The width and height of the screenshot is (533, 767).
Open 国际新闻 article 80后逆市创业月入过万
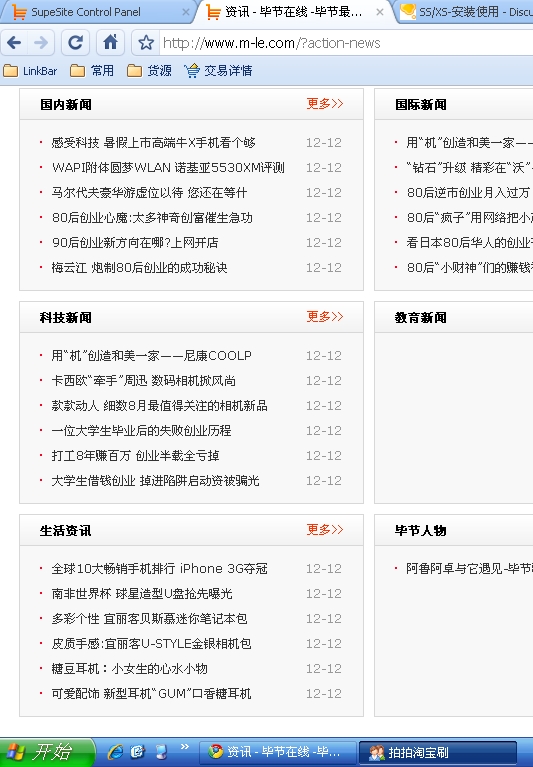point(469,193)
